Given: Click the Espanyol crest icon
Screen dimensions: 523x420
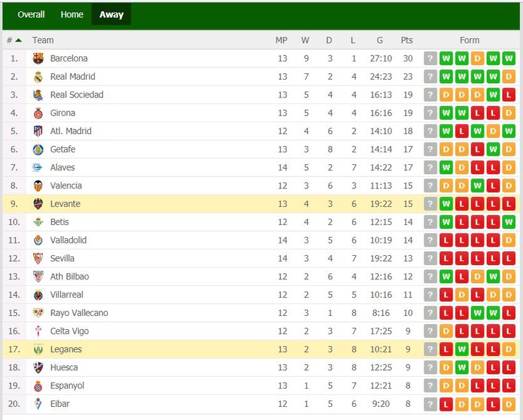Looking at the screenshot, I should tap(39, 385).
